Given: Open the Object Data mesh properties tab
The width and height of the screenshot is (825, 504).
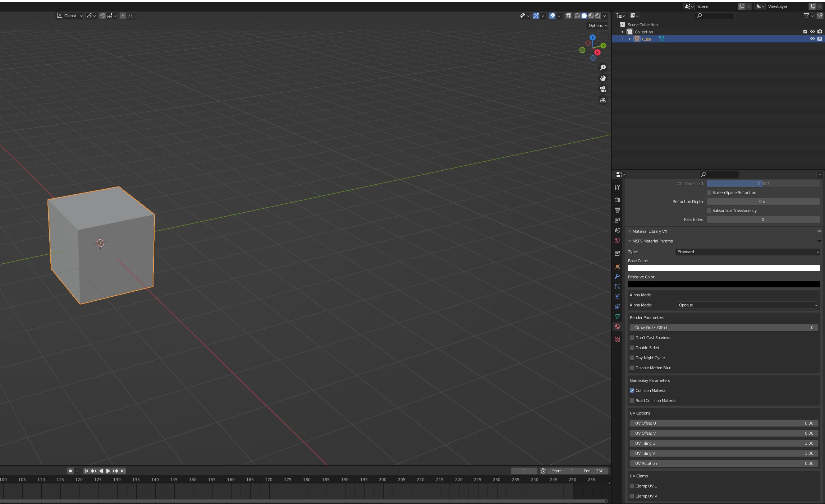Looking at the screenshot, I should tap(617, 316).
